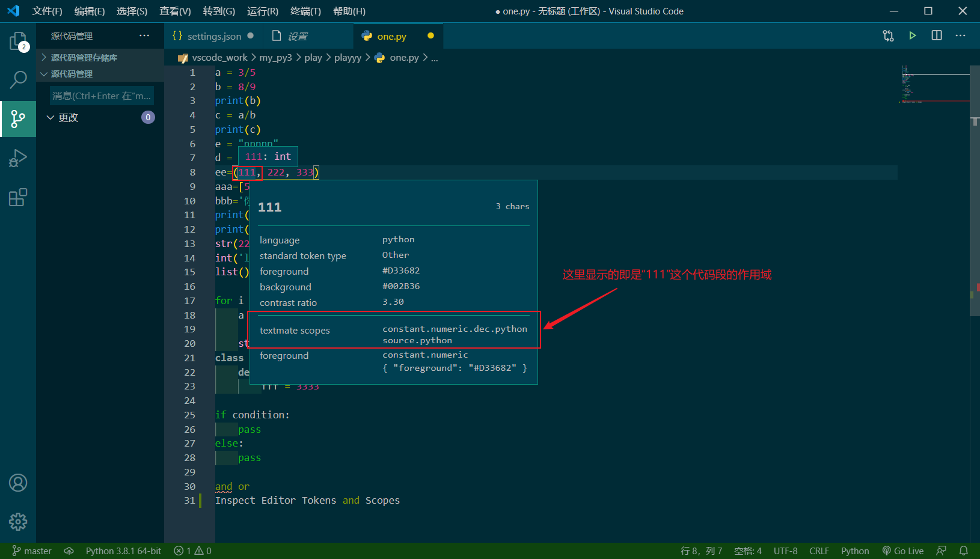Viewport: 980px width, 559px height.
Task: Click the unsaved dot on settings.json tab
Action: point(251,35)
